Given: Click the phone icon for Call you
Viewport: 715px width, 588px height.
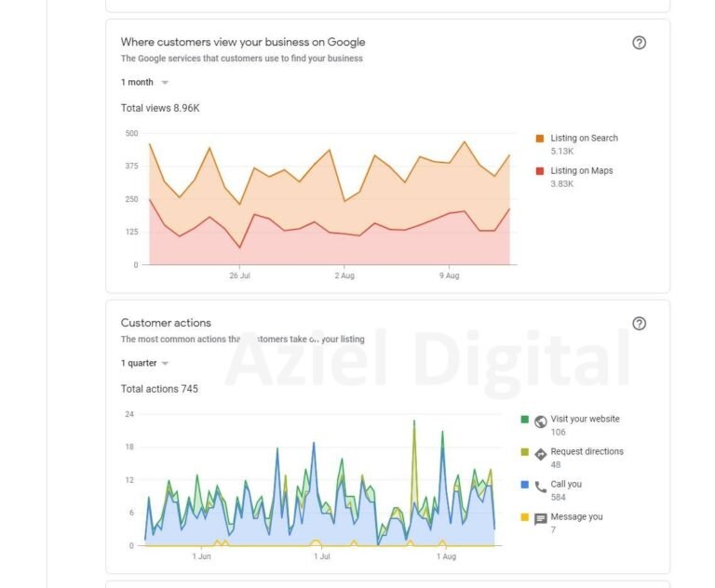Looking at the screenshot, I should 541,487.
